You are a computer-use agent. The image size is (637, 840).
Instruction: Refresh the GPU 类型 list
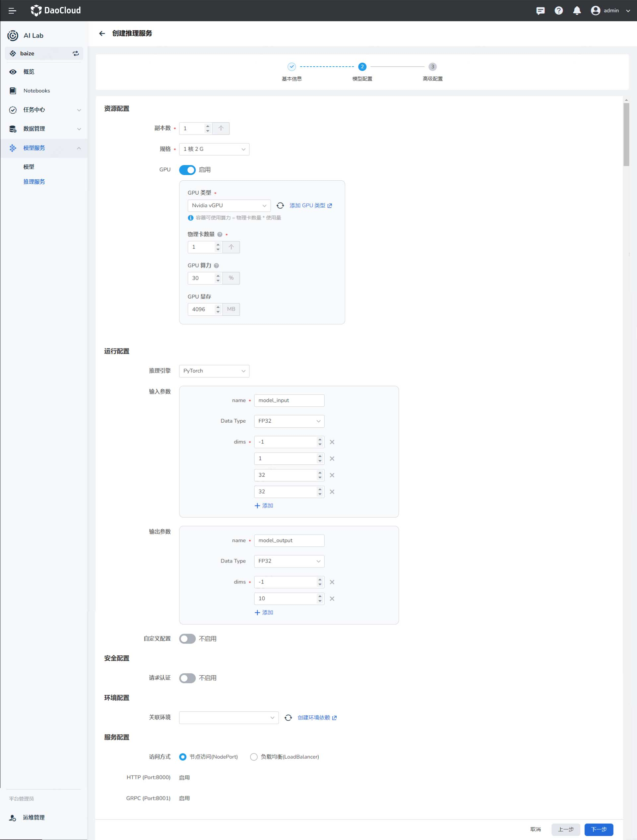click(280, 206)
